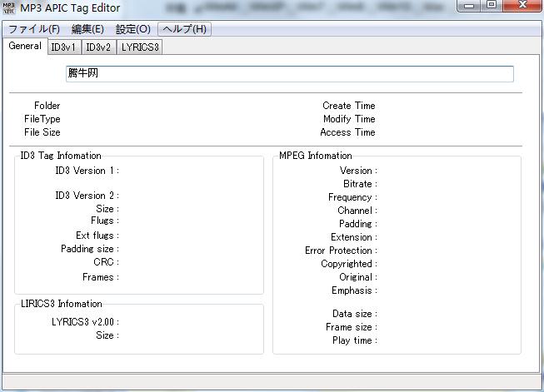Close the MP3 APIC Tag Editor window
This screenshot has height=392, width=544.
pyautogui.click(x=522, y=5)
